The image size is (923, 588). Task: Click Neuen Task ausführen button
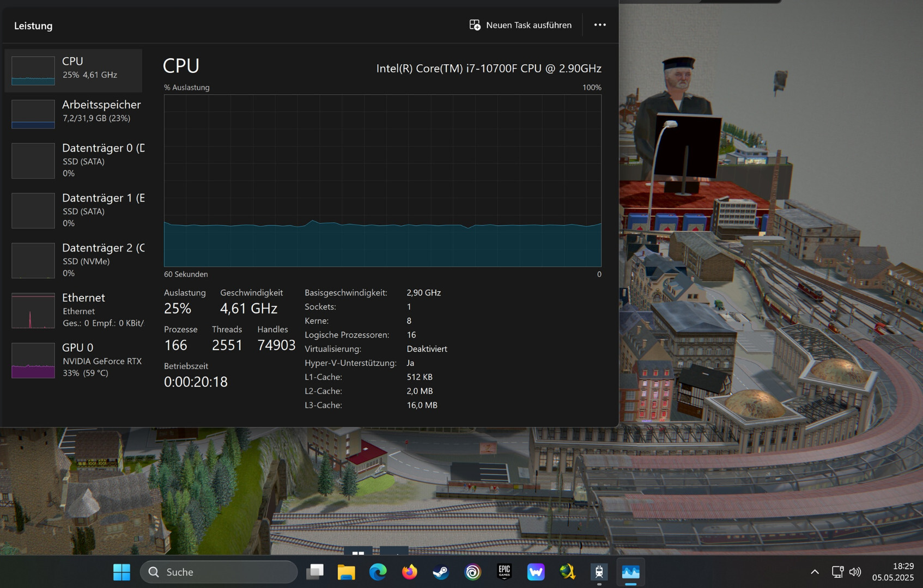point(520,25)
